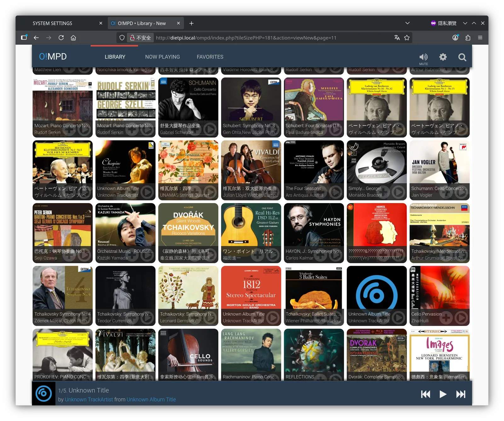Switch to the LIBRARY tab

[115, 57]
